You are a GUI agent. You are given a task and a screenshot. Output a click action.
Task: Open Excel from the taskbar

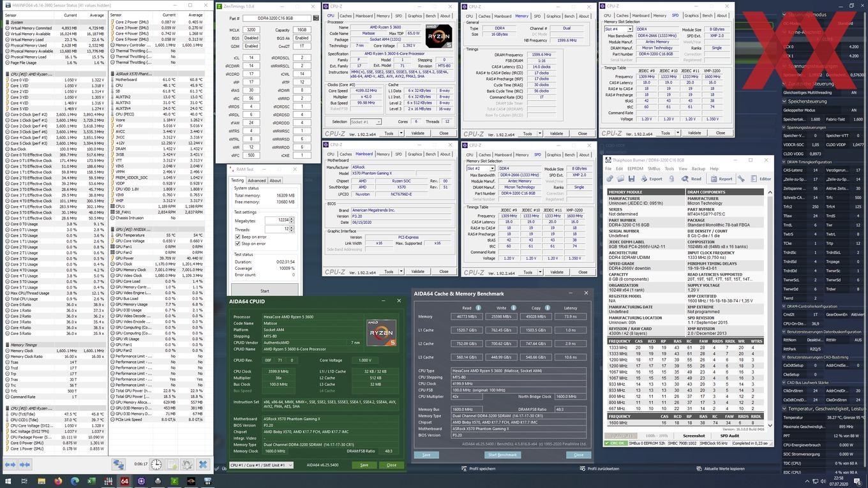[x=91, y=481]
